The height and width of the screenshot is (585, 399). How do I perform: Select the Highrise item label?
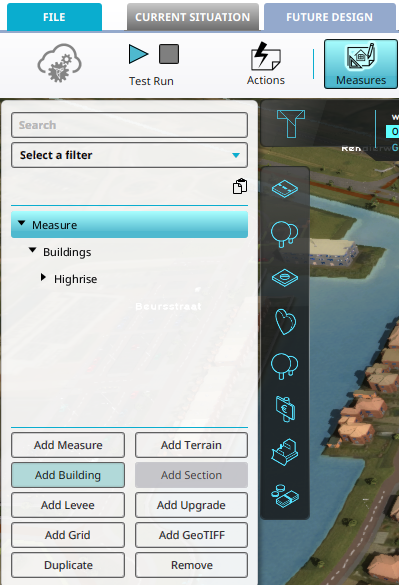tap(75, 279)
